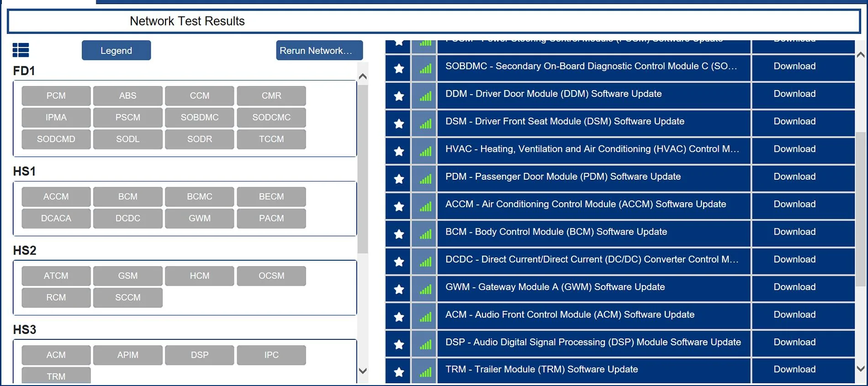Click star icon for DCDC update row

pyautogui.click(x=399, y=262)
